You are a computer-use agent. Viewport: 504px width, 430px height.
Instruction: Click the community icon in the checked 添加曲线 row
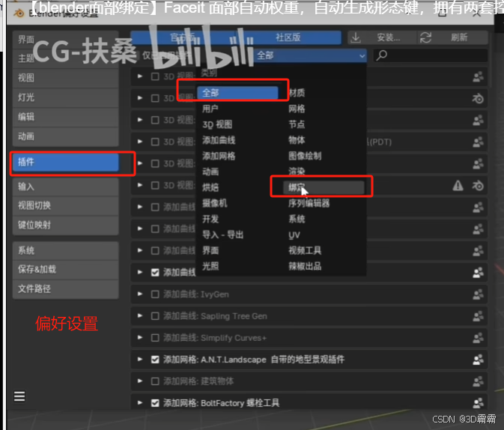(x=478, y=273)
